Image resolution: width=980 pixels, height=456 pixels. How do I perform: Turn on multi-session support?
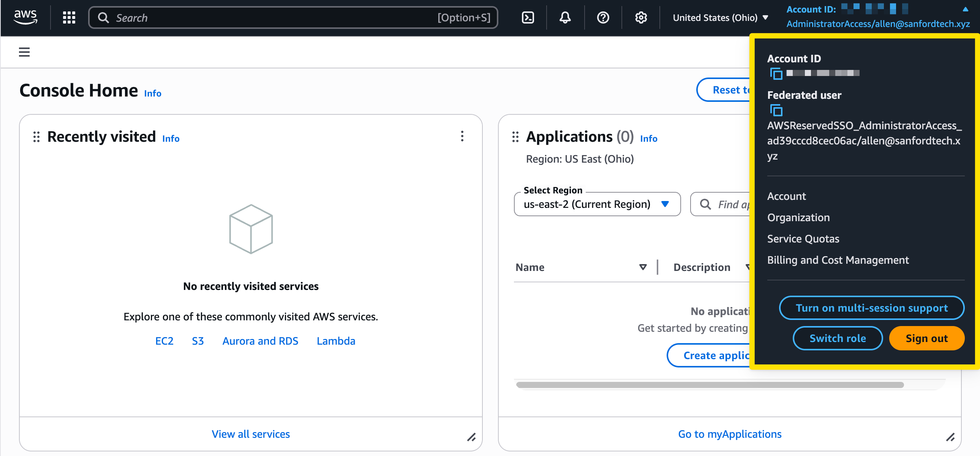click(x=872, y=308)
